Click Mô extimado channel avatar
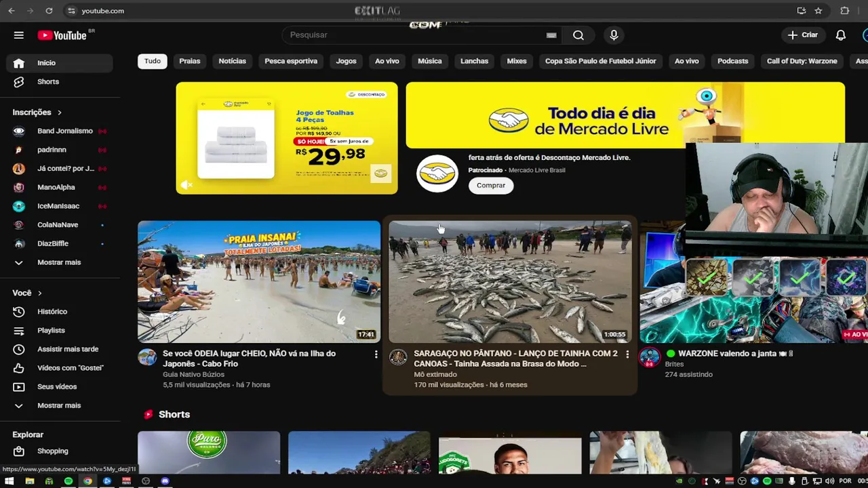This screenshot has width=868, height=488. pos(398,357)
